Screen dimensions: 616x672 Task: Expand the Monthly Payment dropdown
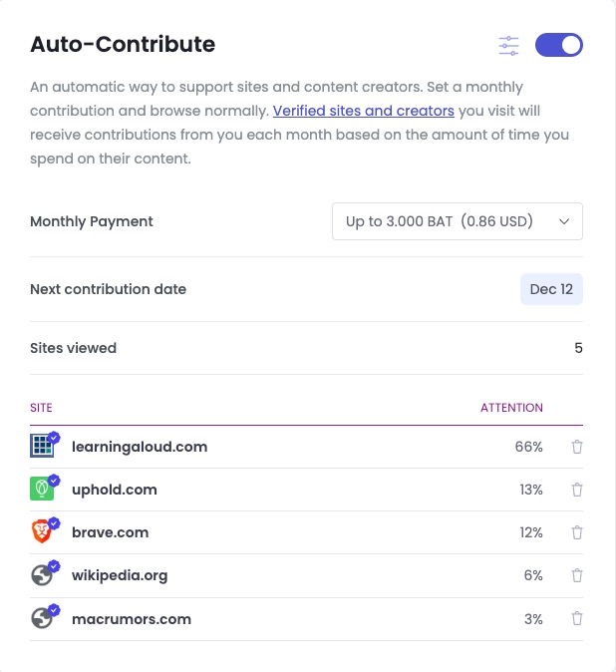pos(458,221)
